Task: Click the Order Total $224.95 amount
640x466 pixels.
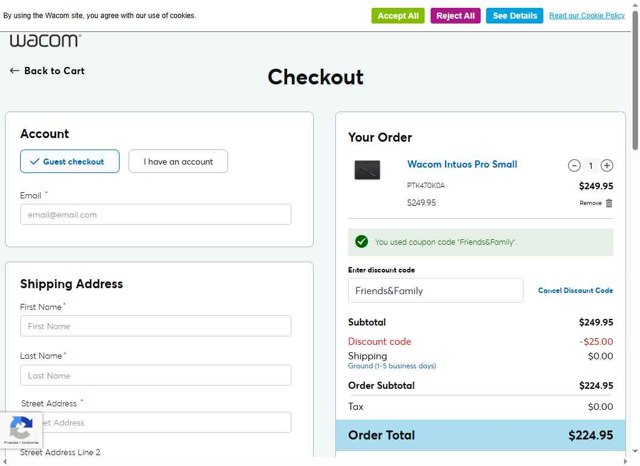Action: (x=591, y=435)
